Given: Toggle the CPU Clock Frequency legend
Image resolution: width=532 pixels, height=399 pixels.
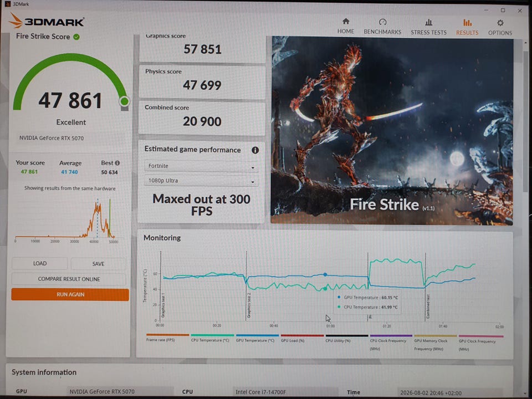Looking at the screenshot, I should 391,342.
